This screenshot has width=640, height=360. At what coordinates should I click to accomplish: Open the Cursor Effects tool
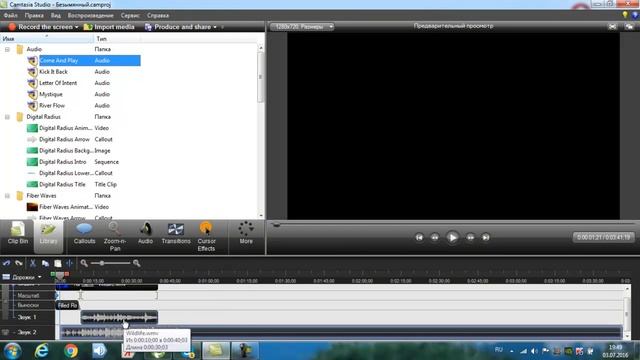pos(206,236)
